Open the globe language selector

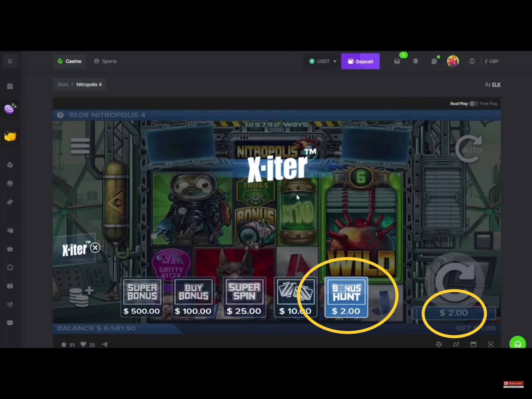coord(472,61)
